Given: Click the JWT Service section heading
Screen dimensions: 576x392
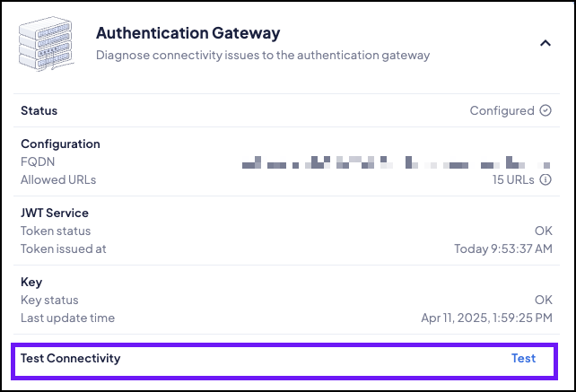Looking at the screenshot, I should pos(55,213).
